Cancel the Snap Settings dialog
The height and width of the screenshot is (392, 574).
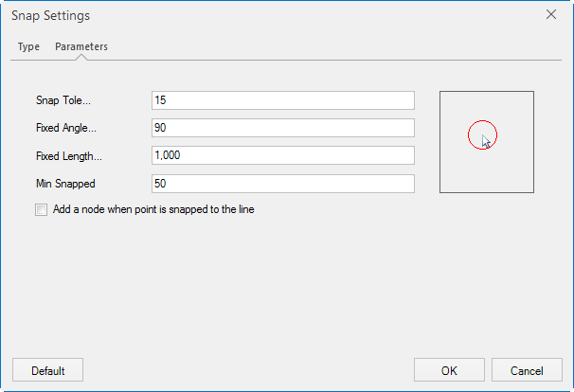tap(527, 370)
